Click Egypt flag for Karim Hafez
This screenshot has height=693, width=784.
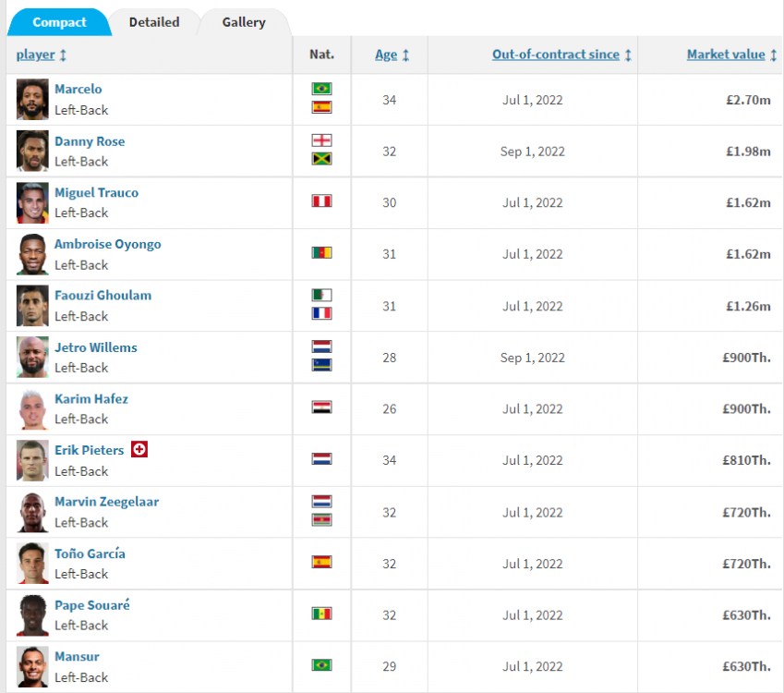tap(321, 407)
